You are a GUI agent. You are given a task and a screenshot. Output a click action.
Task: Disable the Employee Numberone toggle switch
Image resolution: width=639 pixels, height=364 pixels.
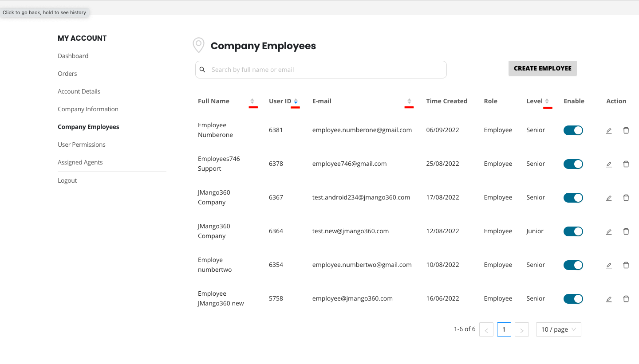[x=573, y=130]
